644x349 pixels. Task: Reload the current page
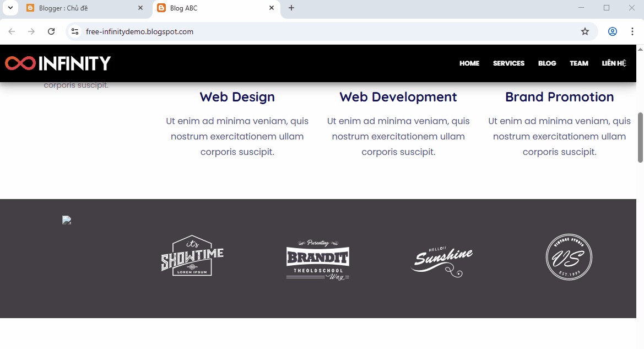[51, 31]
